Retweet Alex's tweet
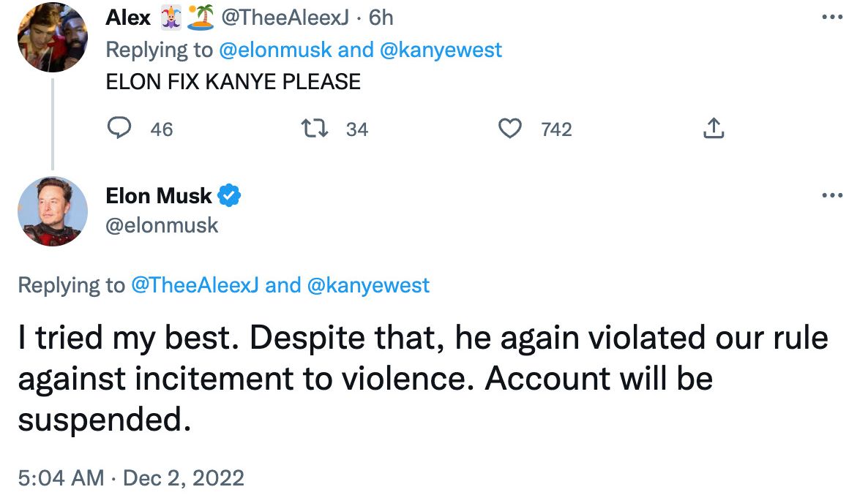Screen dimensions: 868x495 (x=313, y=129)
